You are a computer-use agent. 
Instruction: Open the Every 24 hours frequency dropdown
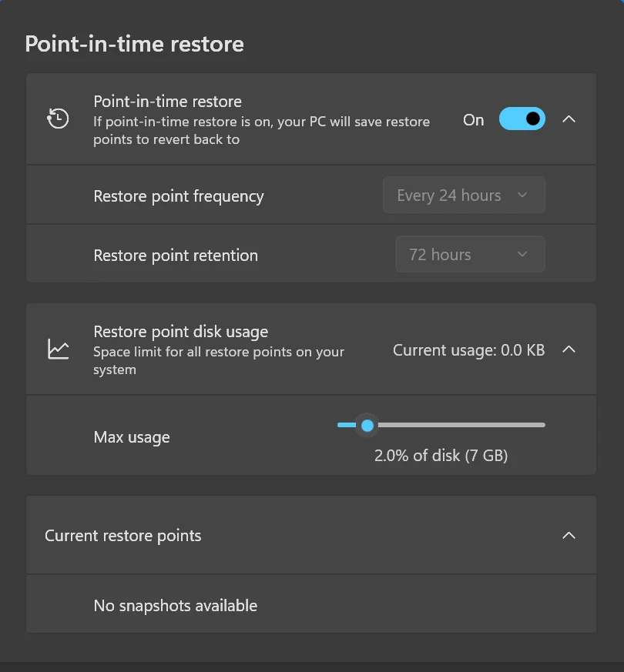click(464, 195)
